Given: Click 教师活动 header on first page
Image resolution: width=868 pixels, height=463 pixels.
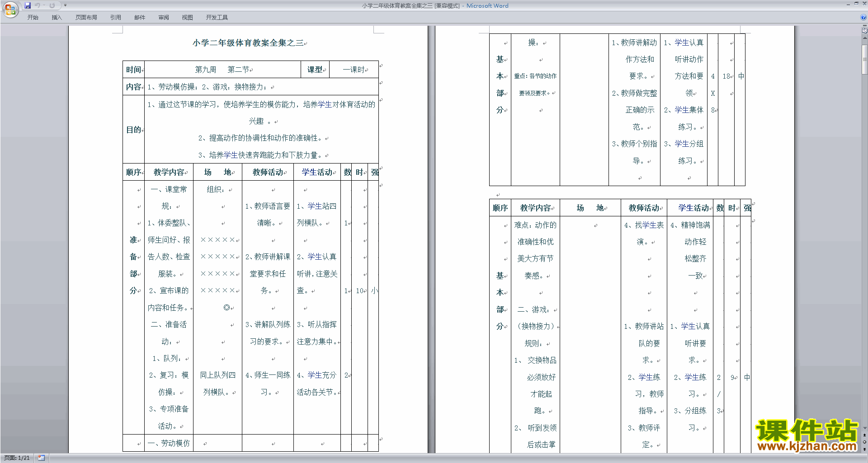Looking at the screenshot, I should 268,172.
